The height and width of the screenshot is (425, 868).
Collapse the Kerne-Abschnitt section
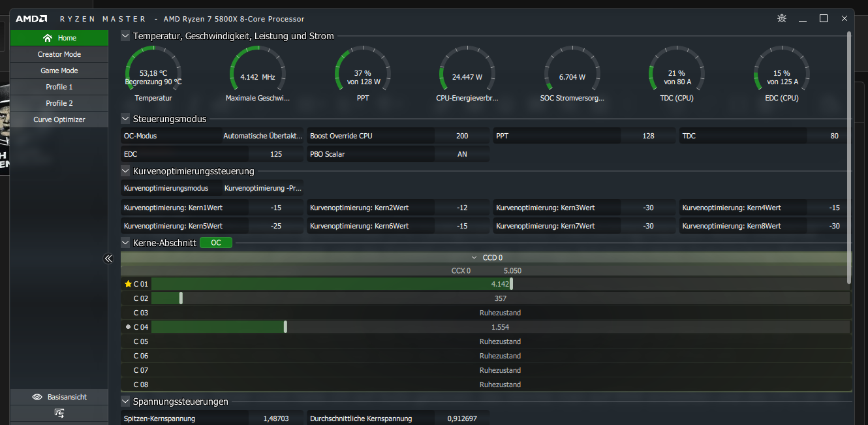(x=125, y=243)
